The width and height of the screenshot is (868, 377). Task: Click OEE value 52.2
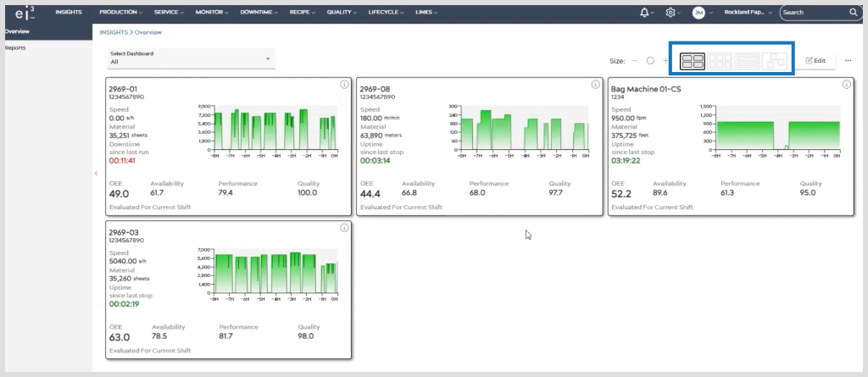click(621, 194)
